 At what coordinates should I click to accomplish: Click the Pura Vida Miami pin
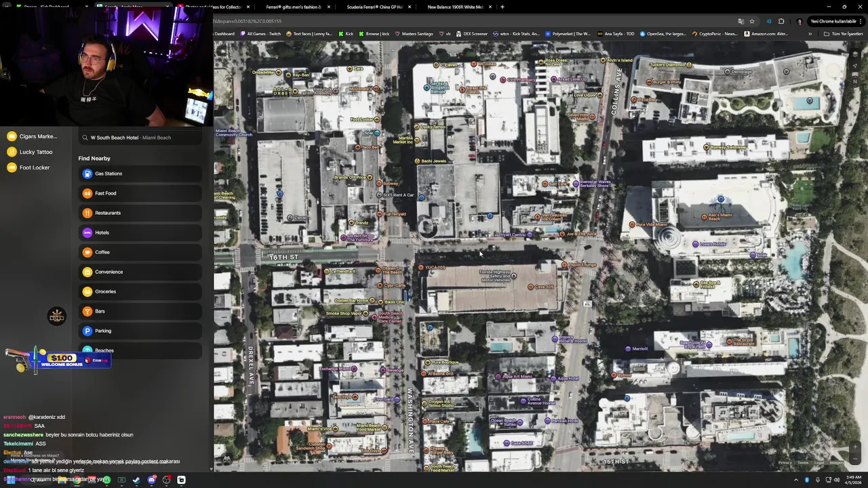(x=632, y=224)
